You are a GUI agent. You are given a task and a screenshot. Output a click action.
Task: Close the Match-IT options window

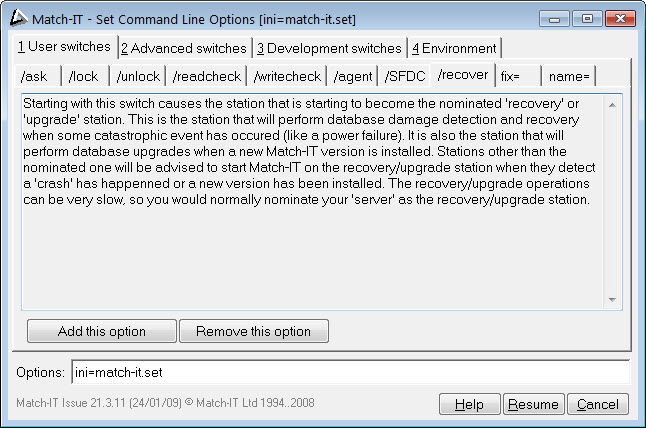[x=620, y=19]
